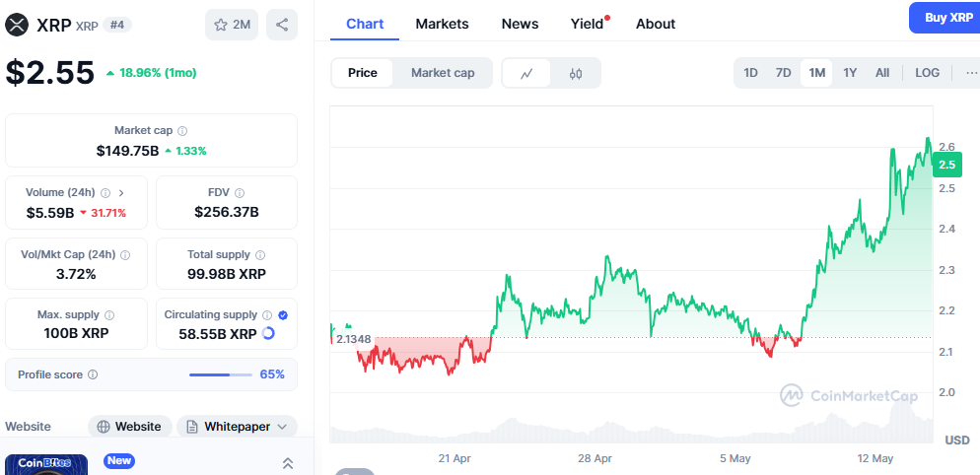Set chart range to 1D
This screenshot has width=980, height=475.
[750, 73]
